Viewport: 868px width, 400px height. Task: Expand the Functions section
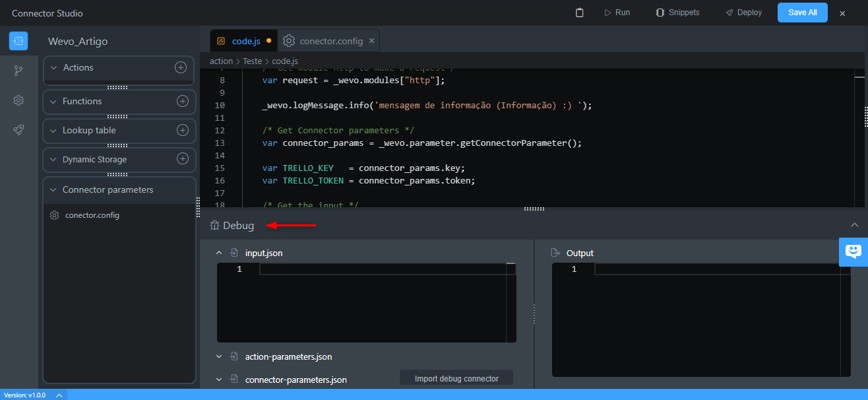coord(53,101)
